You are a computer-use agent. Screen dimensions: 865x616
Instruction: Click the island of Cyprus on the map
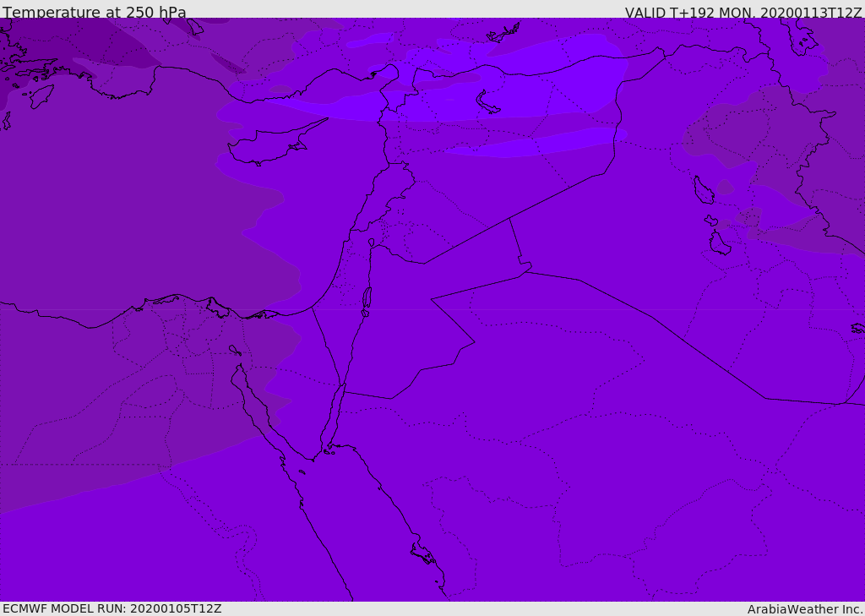(270, 144)
